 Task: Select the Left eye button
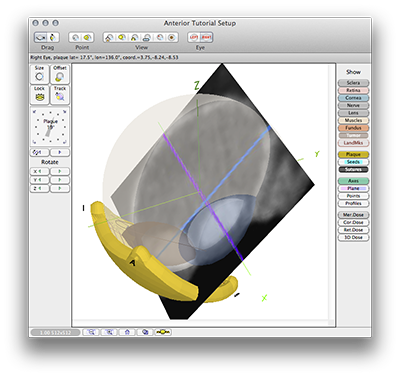pyautogui.click(x=194, y=37)
